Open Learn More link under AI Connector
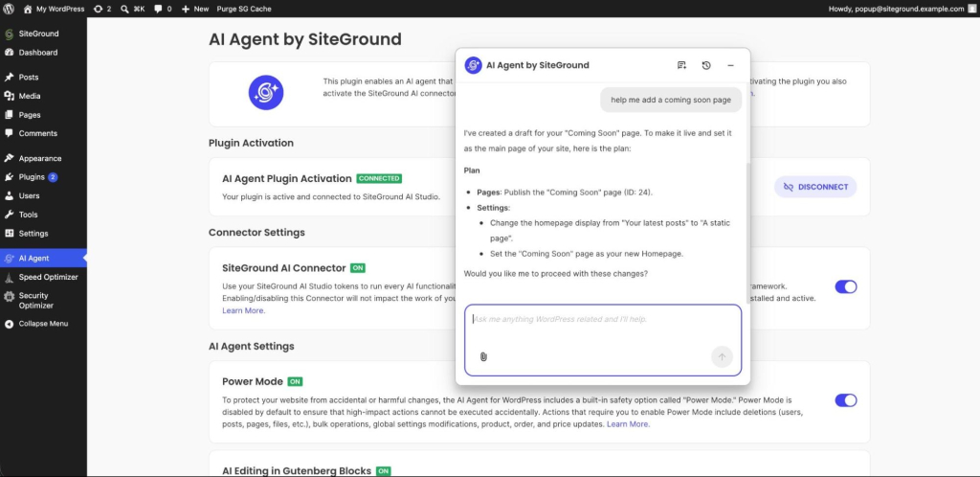This screenshot has height=477, width=980. pyautogui.click(x=244, y=310)
